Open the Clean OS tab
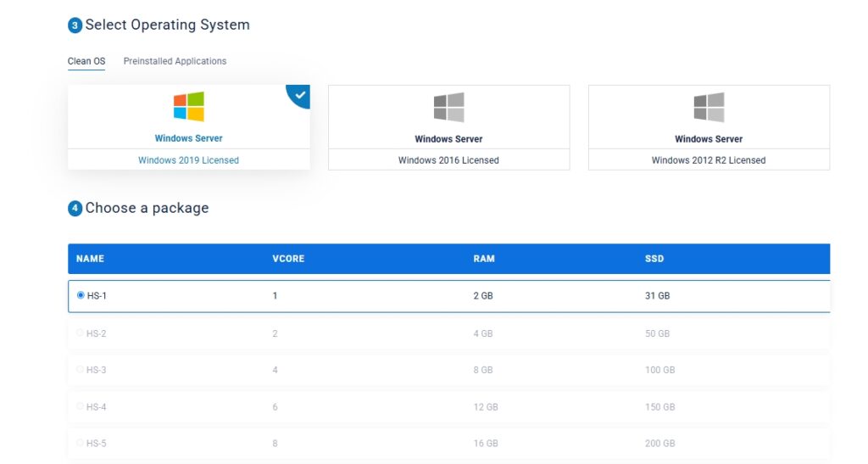 click(x=86, y=61)
